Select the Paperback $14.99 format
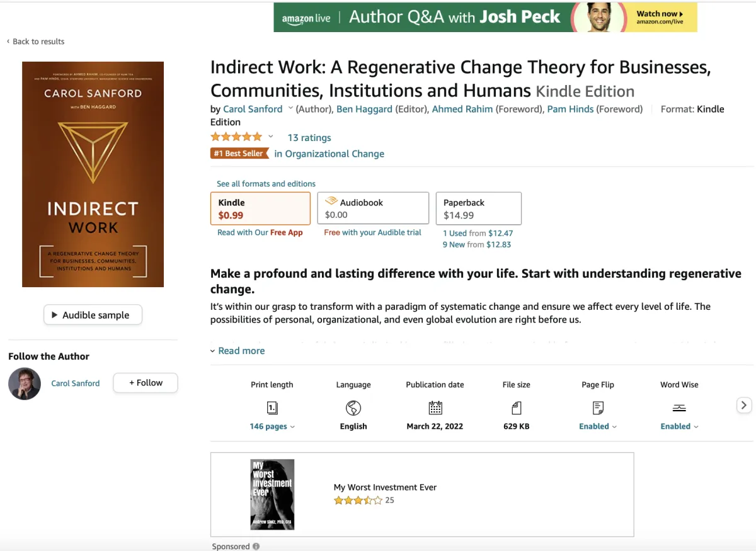This screenshot has height=551, width=756. tap(478, 208)
